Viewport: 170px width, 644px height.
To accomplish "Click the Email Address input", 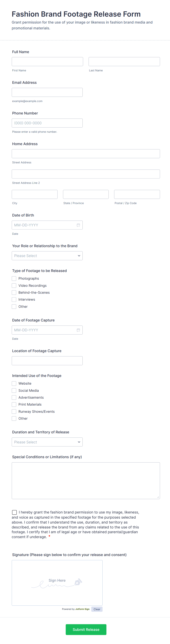I will 47,92.
